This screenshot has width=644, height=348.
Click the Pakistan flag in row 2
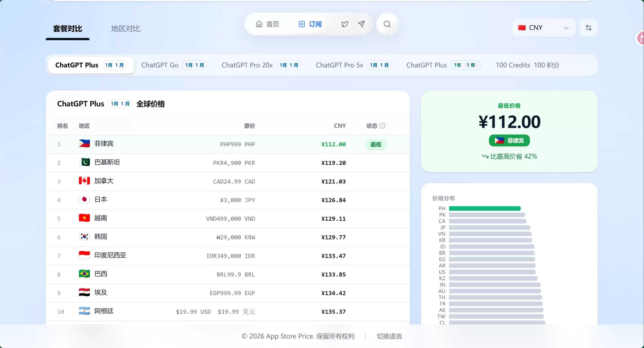click(x=84, y=162)
